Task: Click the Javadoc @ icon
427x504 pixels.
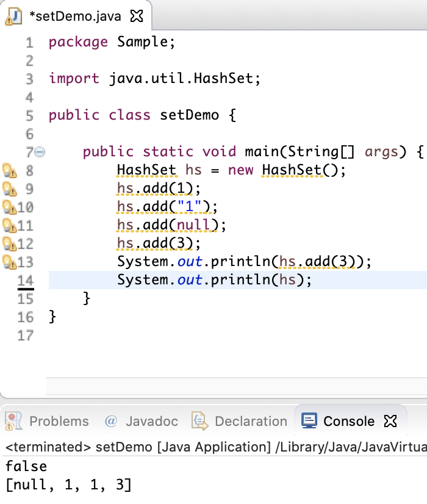Action: click(x=111, y=421)
